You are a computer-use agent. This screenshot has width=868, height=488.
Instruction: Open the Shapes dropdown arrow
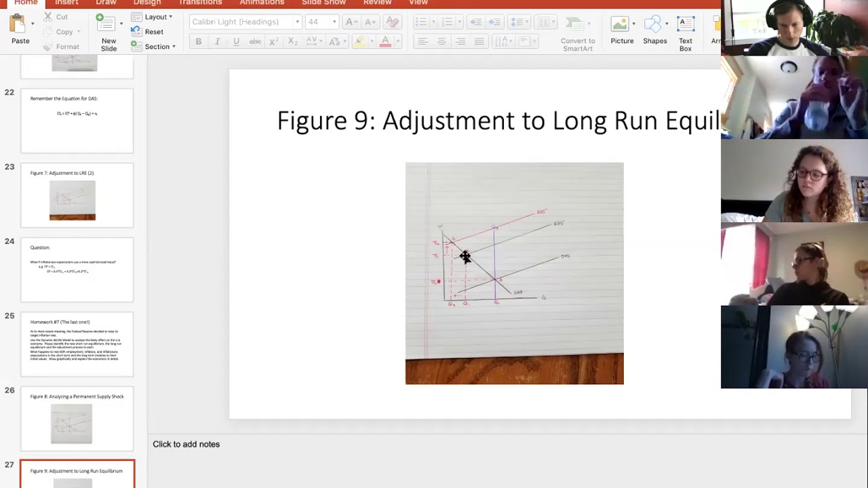pyautogui.click(x=667, y=24)
